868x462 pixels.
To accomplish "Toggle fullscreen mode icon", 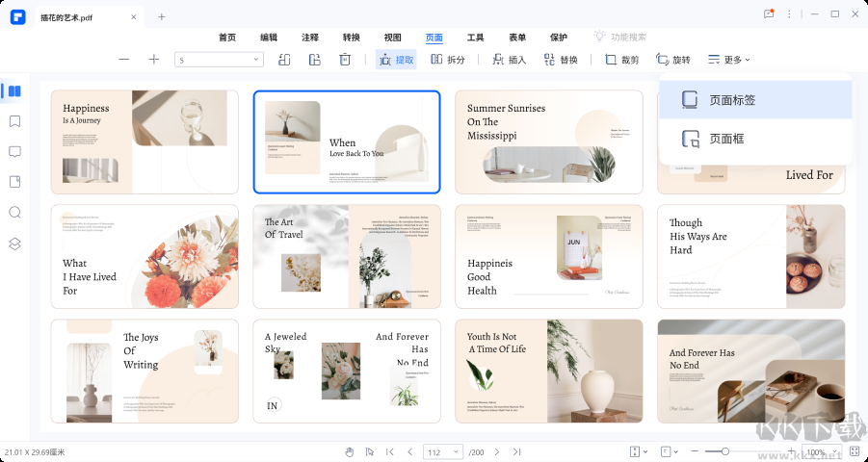I will click(x=855, y=452).
